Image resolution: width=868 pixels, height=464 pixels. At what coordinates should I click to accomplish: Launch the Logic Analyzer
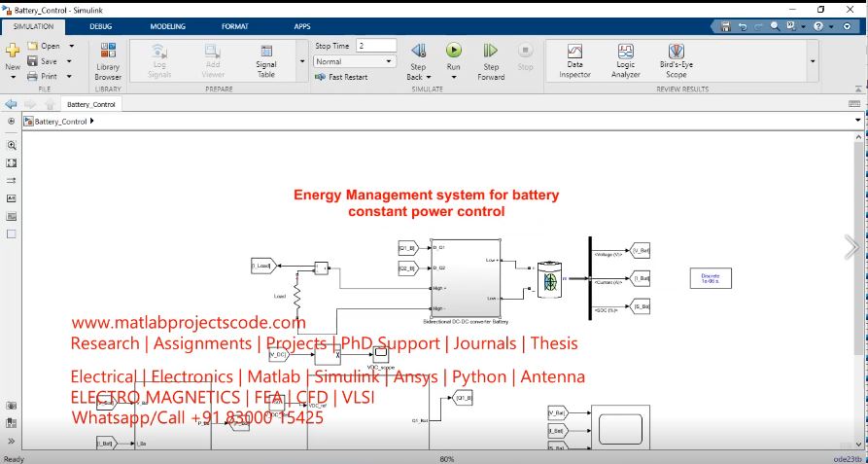pos(625,60)
